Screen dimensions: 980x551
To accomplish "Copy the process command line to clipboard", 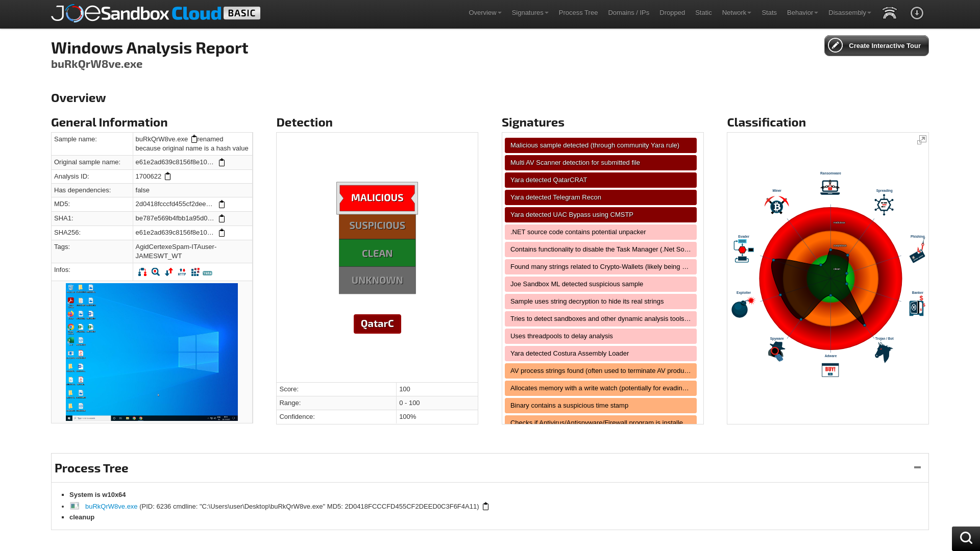I will point(486,507).
